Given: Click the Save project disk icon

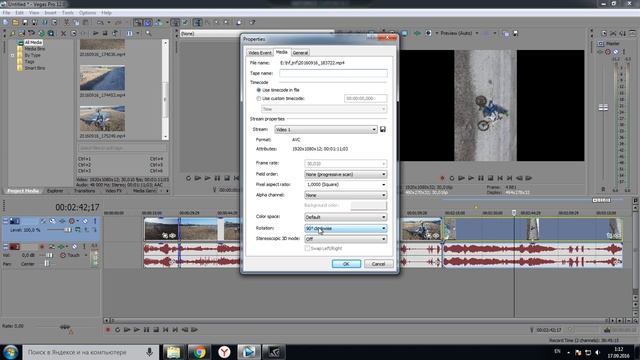Looking at the screenshot, I should pos(25,22).
